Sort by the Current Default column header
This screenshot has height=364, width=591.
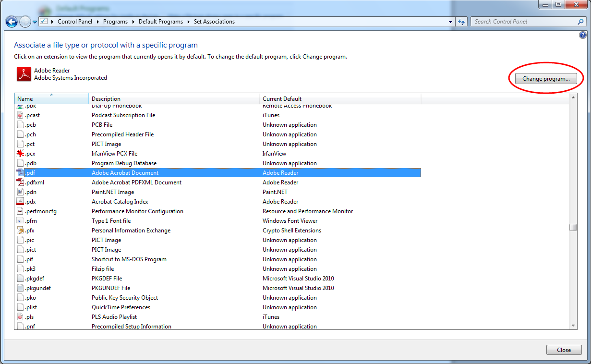(x=340, y=98)
